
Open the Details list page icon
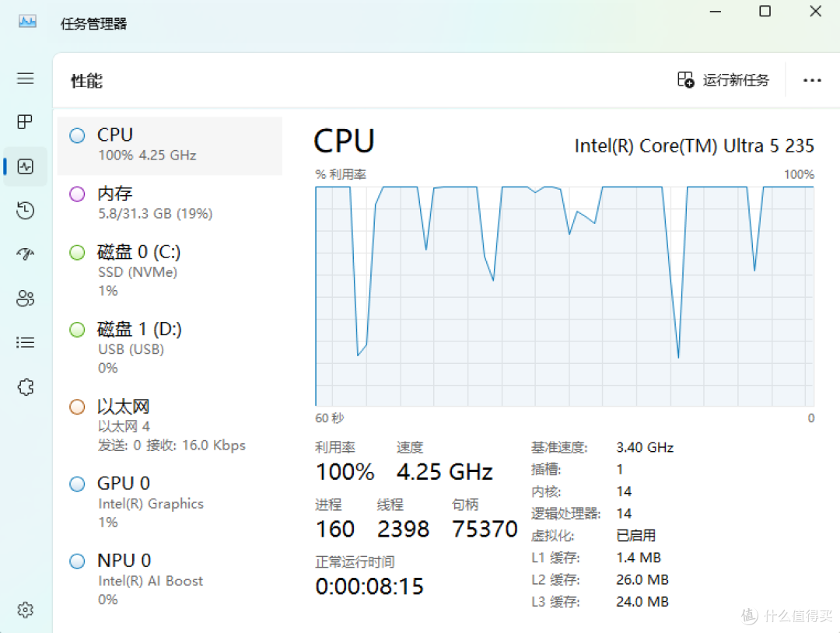(x=25, y=342)
